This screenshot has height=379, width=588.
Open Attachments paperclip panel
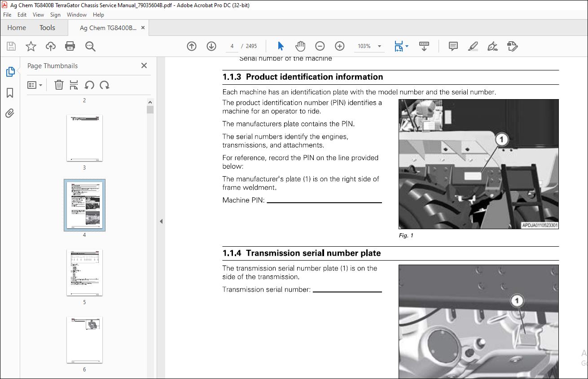(10, 113)
